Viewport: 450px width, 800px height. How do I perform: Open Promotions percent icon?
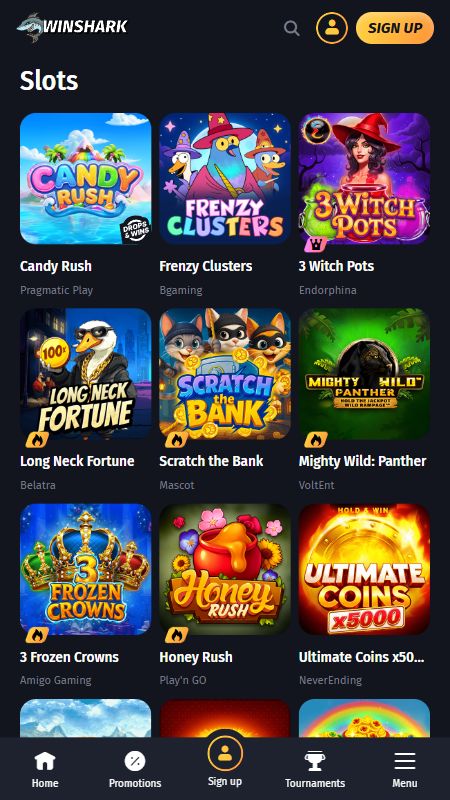point(135,762)
